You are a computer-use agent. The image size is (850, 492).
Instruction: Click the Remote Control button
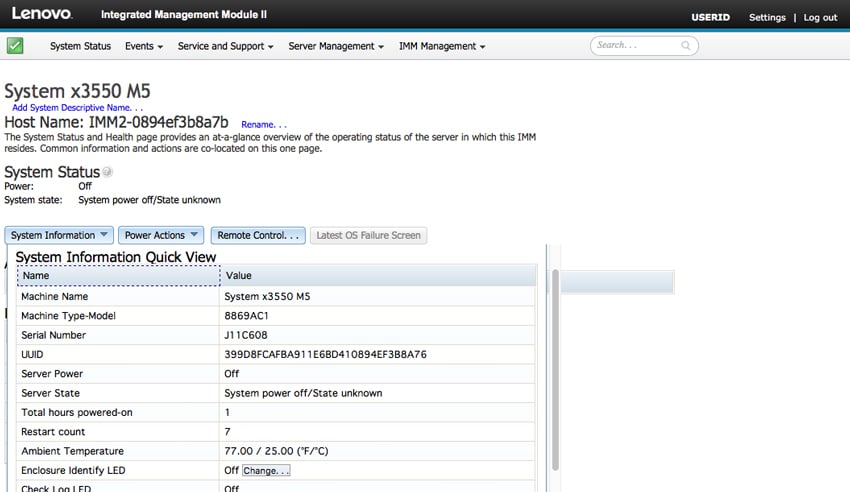click(x=258, y=235)
